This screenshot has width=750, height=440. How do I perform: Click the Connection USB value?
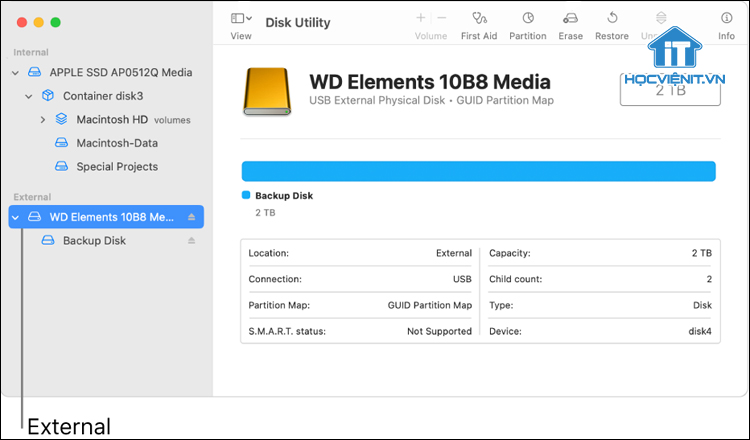[462, 279]
